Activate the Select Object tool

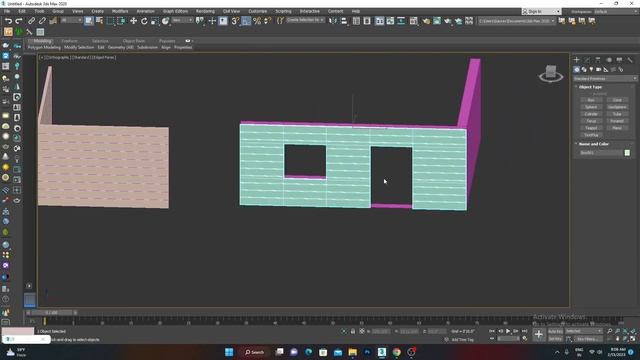[x=89, y=20]
